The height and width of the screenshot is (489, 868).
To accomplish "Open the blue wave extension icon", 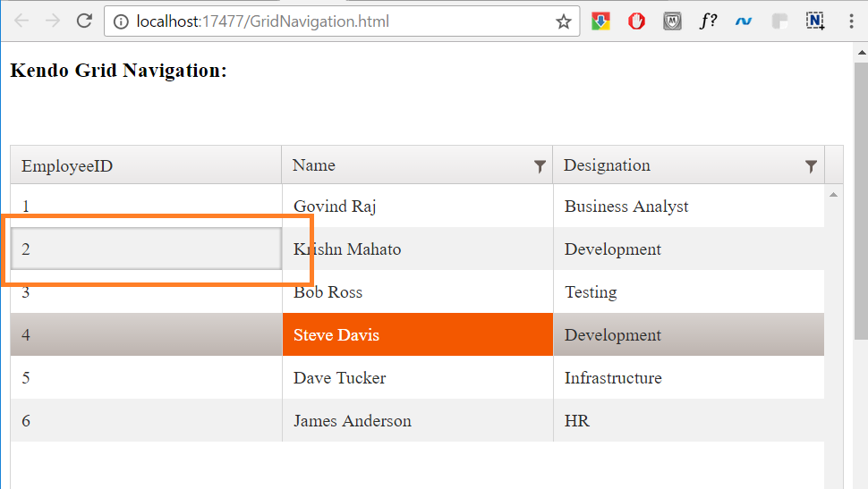I will click(x=744, y=21).
